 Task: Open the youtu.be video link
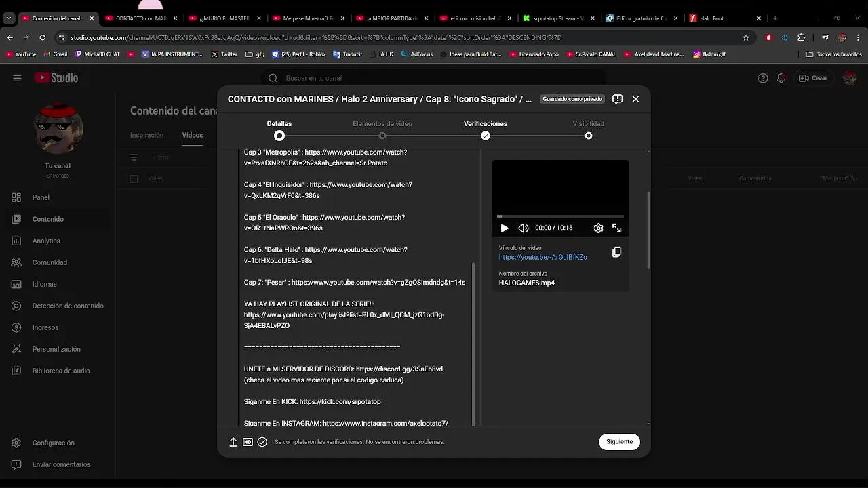(543, 258)
